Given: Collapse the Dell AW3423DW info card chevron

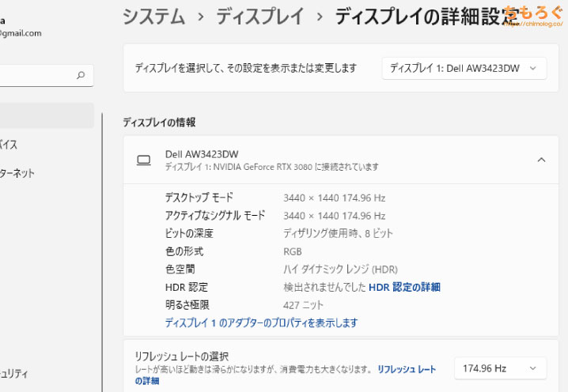Looking at the screenshot, I should pos(541,160).
